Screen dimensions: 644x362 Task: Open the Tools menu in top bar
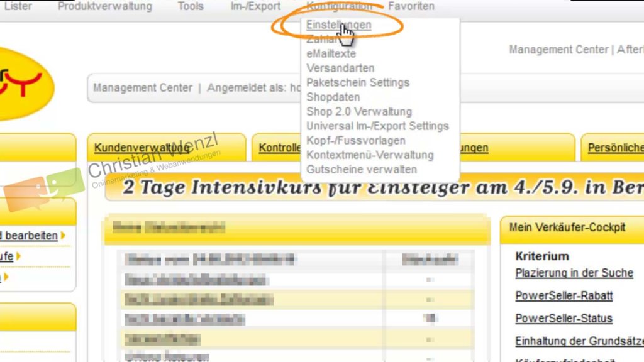click(x=191, y=6)
